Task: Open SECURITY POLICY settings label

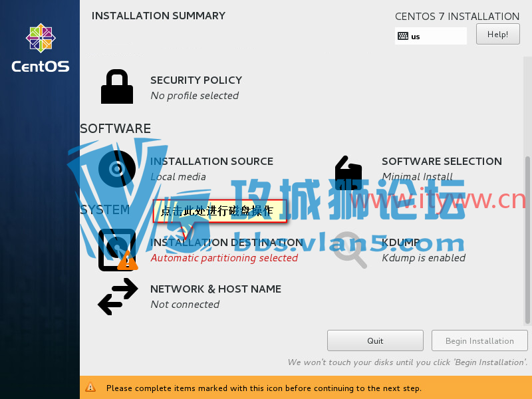Action: point(196,80)
